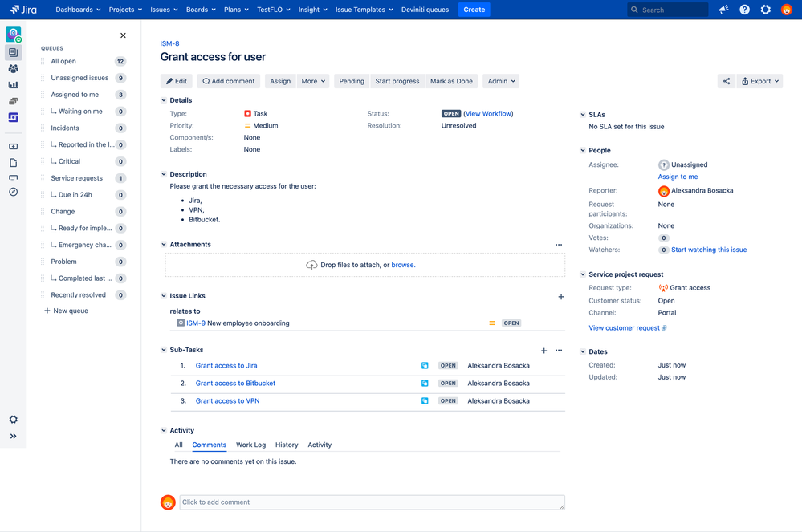Open the More actions dropdown
Screen dimensions: 802x532
[312, 80]
